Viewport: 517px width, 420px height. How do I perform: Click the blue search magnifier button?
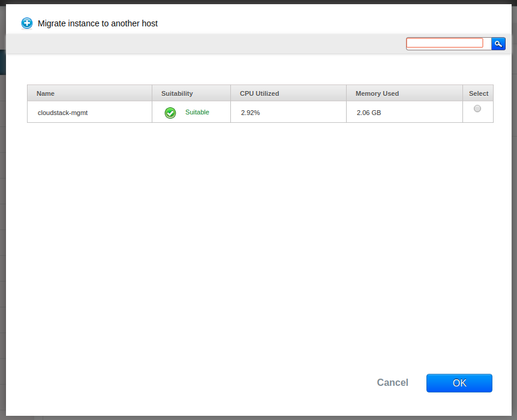[498, 44]
